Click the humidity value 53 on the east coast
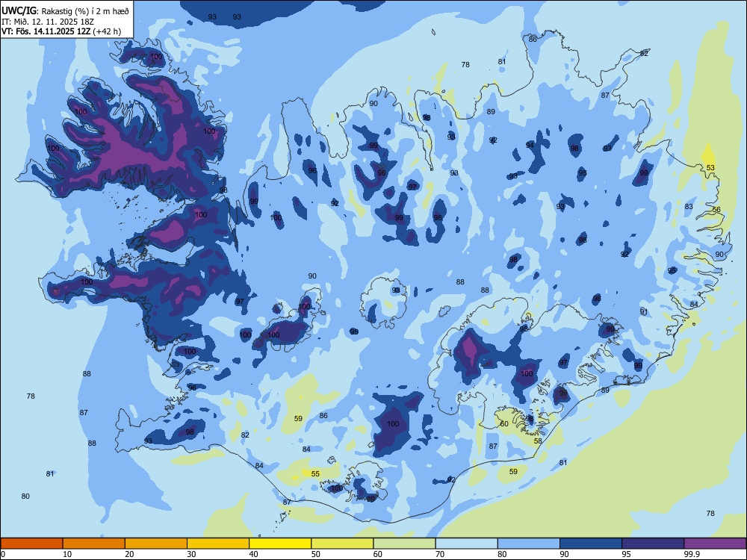747x560 pixels. (710, 167)
